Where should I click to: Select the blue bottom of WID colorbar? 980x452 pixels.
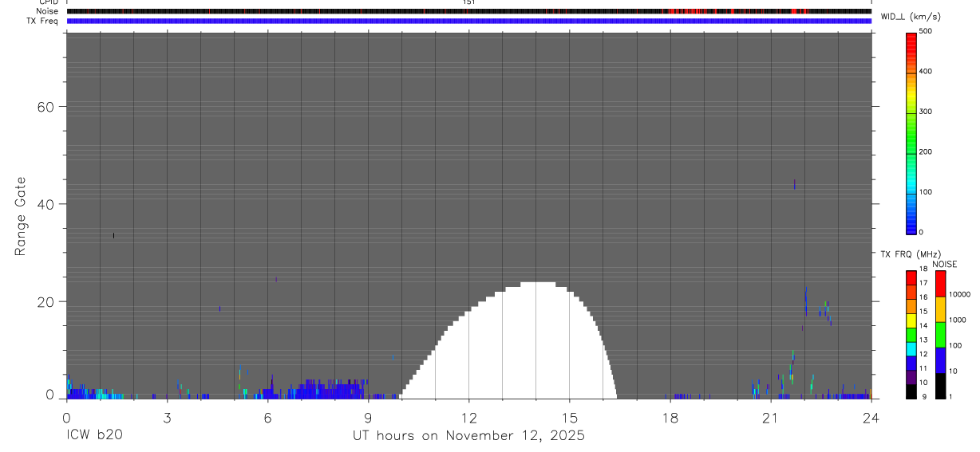pos(911,223)
